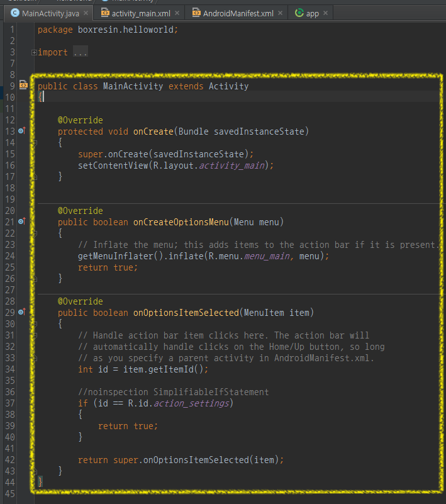Screen dimensions: 446x504
Task: Open related XML file gutter icon on line 9
Action: (23, 85)
